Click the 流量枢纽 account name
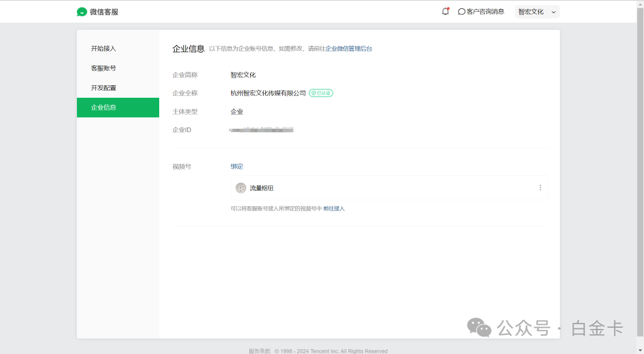This screenshot has width=644, height=354. click(262, 188)
